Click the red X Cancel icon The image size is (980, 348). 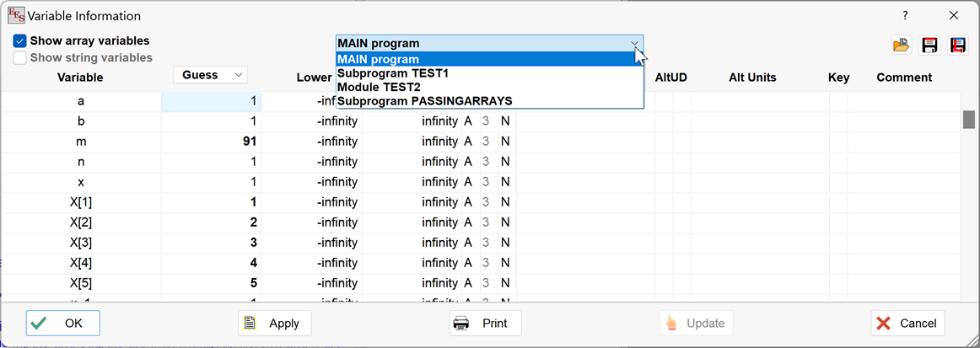pyautogui.click(x=883, y=324)
